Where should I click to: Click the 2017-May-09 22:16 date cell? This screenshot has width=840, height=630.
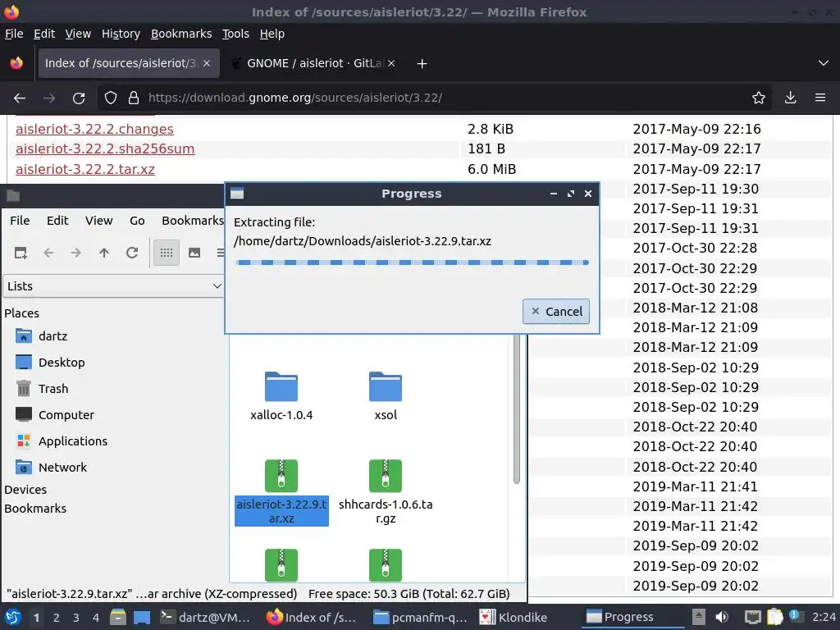pos(696,129)
